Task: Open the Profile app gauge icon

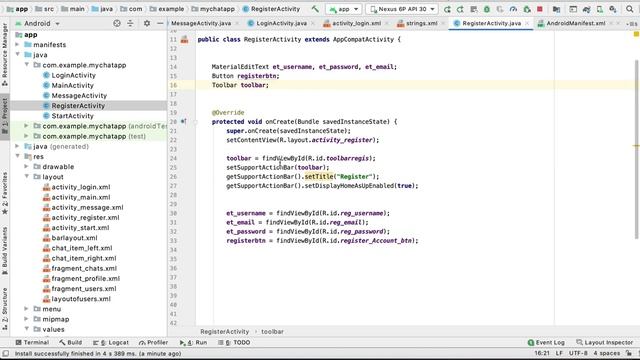Action: tap(513, 9)
